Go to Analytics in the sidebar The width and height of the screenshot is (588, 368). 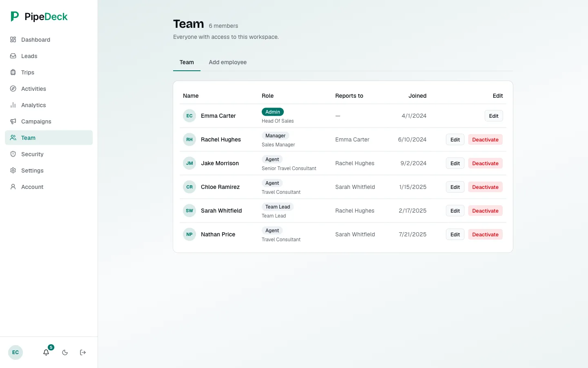[49, 105]
